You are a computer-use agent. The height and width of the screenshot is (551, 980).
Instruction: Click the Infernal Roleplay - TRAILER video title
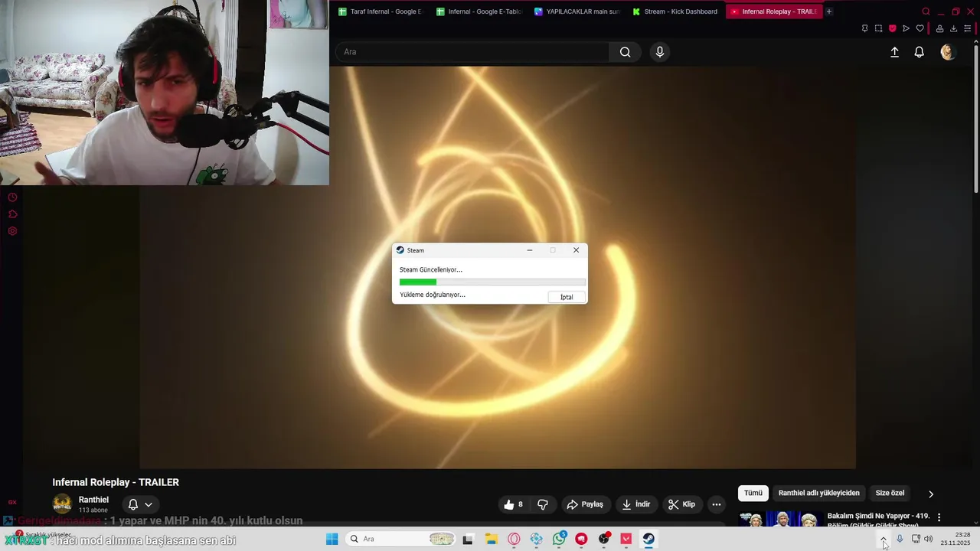pyautogui.click(x=116, y=482)
